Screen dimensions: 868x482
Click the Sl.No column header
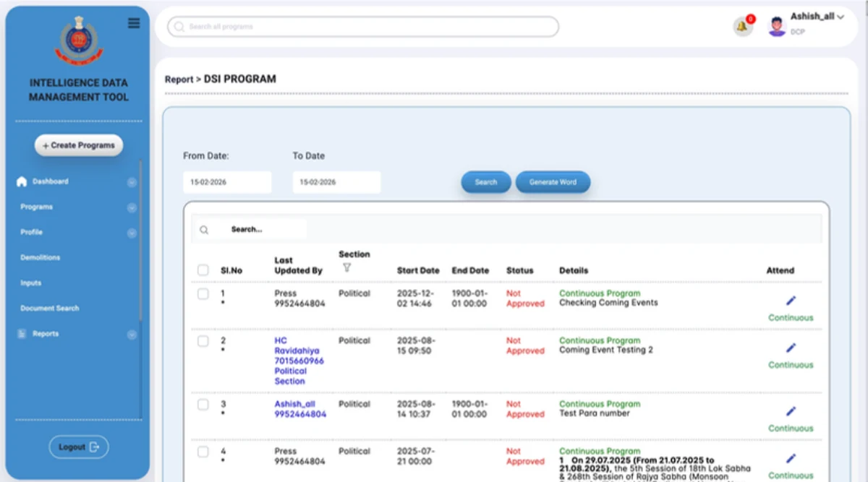point(231,270)
